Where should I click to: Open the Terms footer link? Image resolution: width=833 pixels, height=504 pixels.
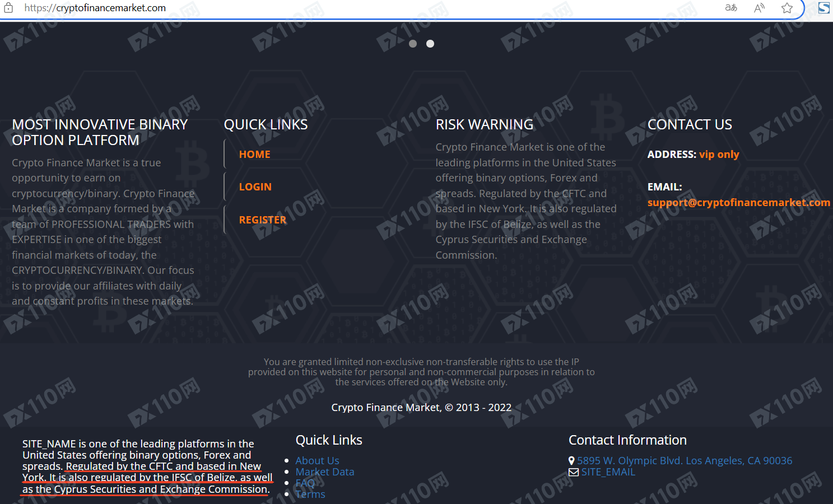click(310, 494)
